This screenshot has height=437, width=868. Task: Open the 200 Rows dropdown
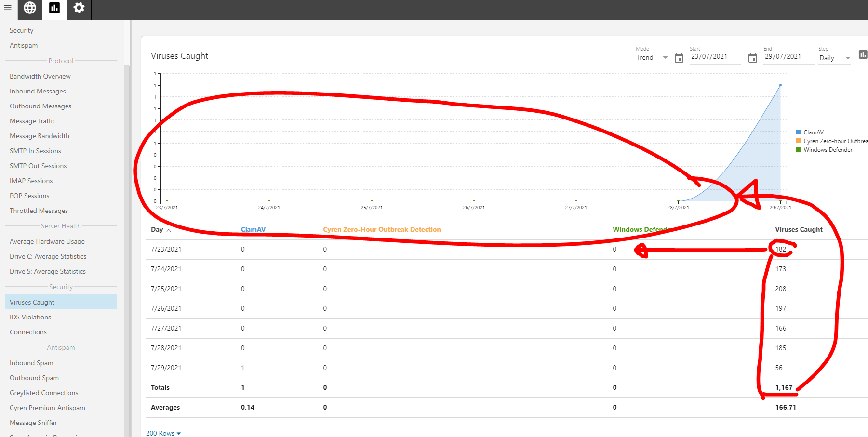(163, 433)
